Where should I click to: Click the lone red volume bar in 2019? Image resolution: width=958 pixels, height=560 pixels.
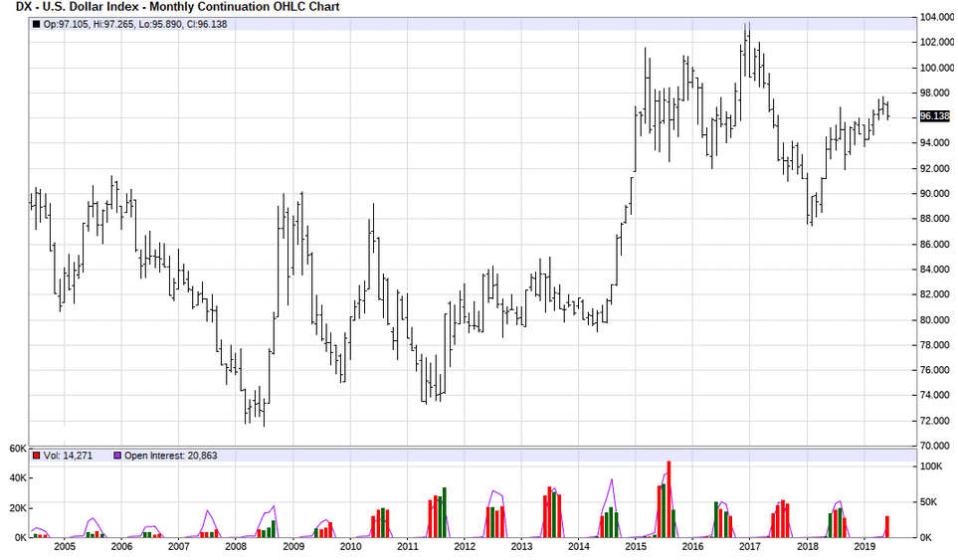pos(887,526)
